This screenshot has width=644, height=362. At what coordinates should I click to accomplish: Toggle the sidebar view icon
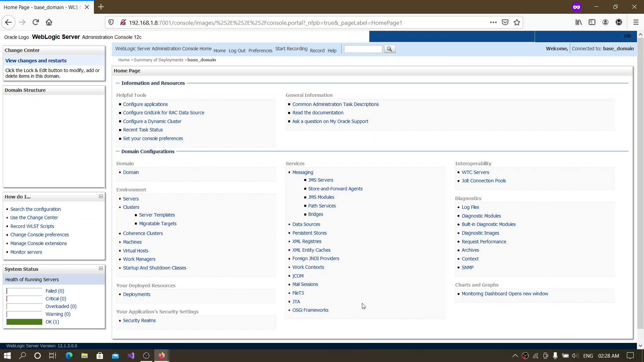(592, 22)
